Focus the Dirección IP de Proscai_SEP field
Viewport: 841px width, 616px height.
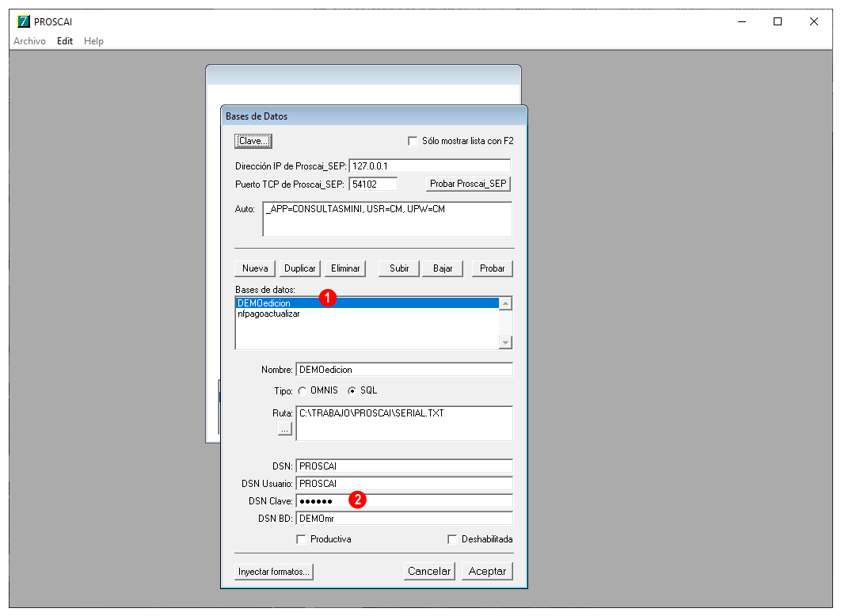(x=430, y=166)
